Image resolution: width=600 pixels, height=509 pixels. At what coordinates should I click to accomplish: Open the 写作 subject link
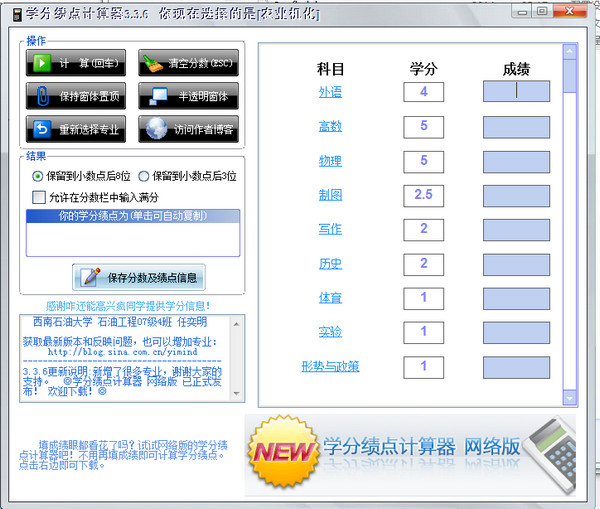(x=330, y=229)
